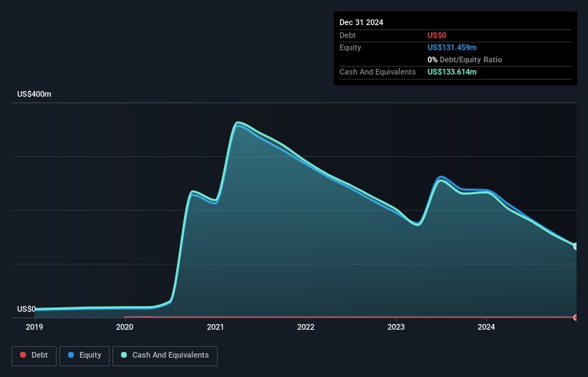The image size is (588, 377).
Task: Select the 2022 x-axis label
Action: tap(306, 328)
